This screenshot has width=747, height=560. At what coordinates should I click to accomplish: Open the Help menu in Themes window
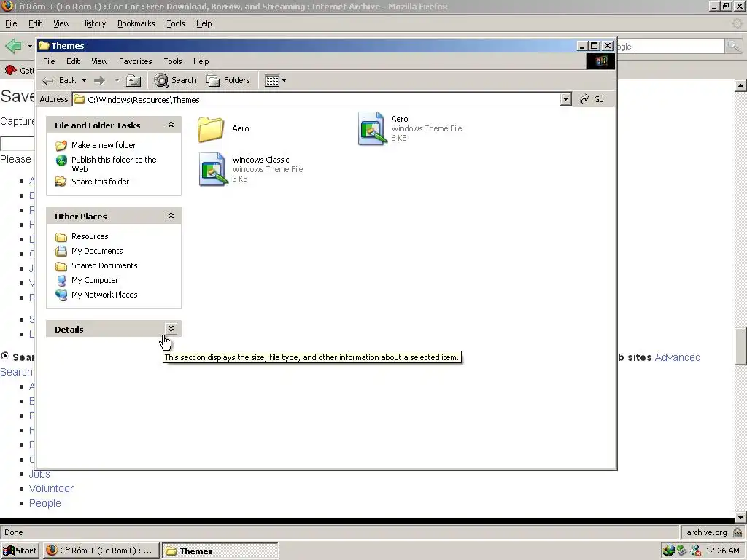(x=201, y=61)
